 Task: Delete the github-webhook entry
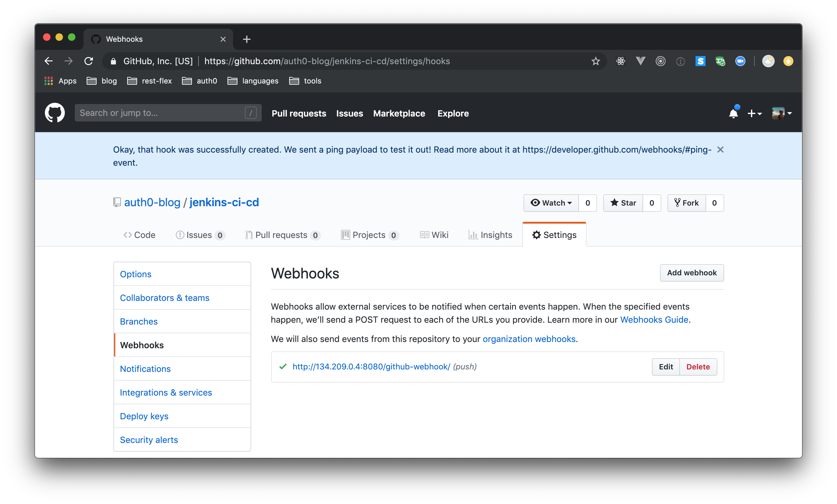pyautogui.click(x=698, y=367)
